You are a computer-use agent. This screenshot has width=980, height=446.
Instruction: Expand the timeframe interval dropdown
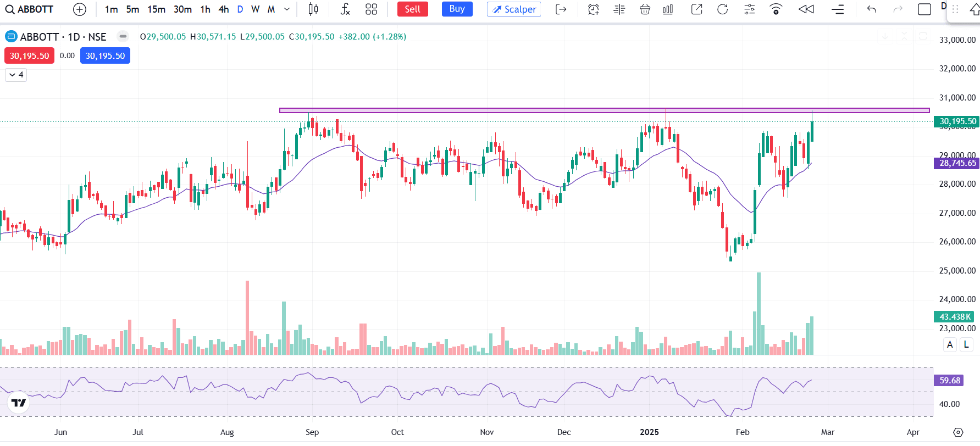pyautogui.click(x=287, y=9)
